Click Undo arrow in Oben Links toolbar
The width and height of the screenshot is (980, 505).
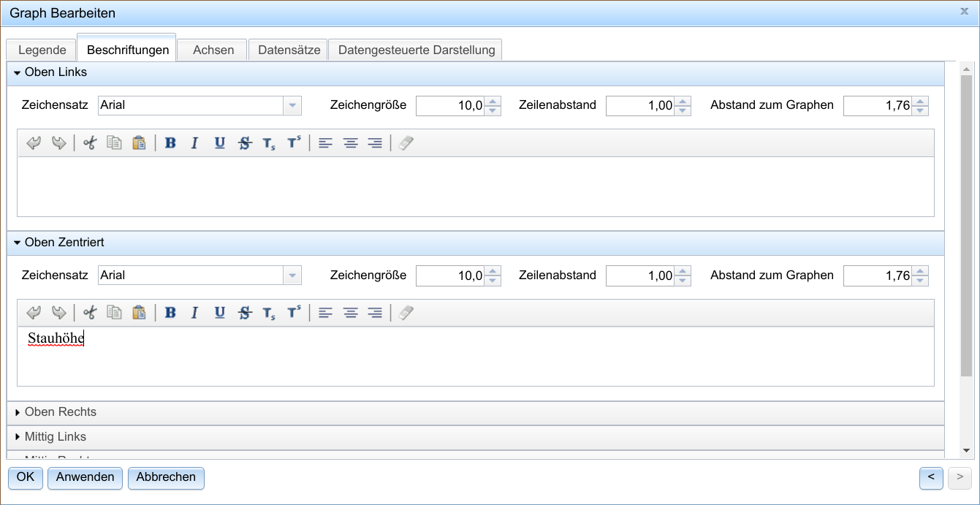click(34, 143)
